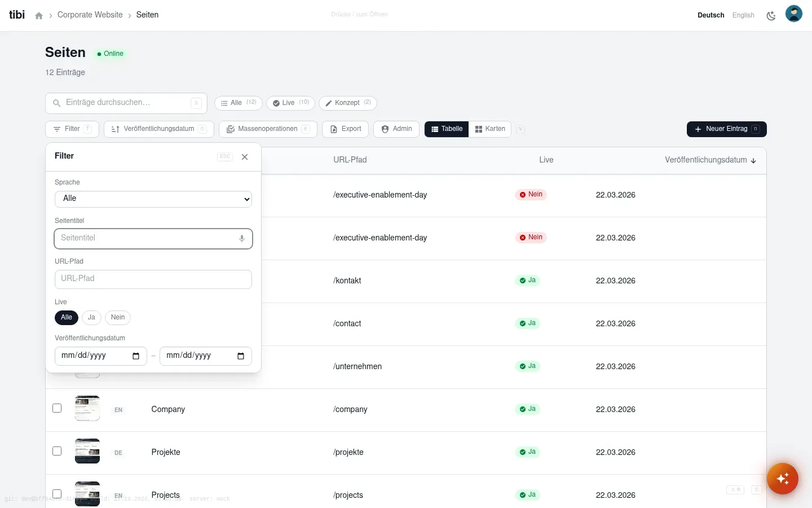Set Live filter to Alle
Screen dimensions: 812x508
click(x=67, y=317)
